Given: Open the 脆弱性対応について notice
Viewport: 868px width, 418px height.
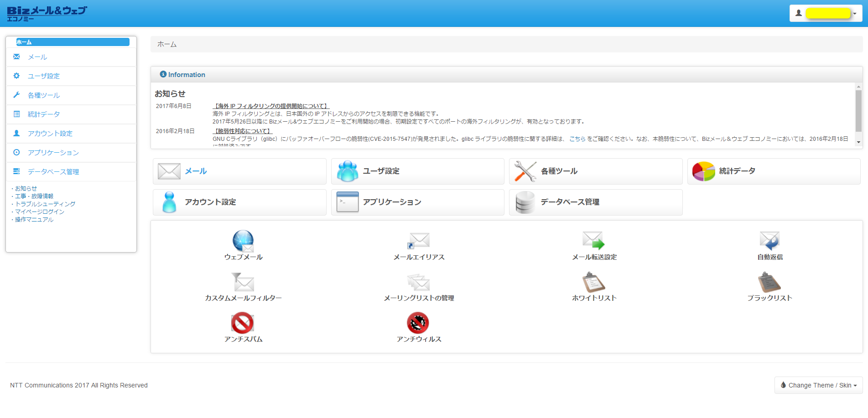Looking at the screenshot, I should (x=242, y=131).
